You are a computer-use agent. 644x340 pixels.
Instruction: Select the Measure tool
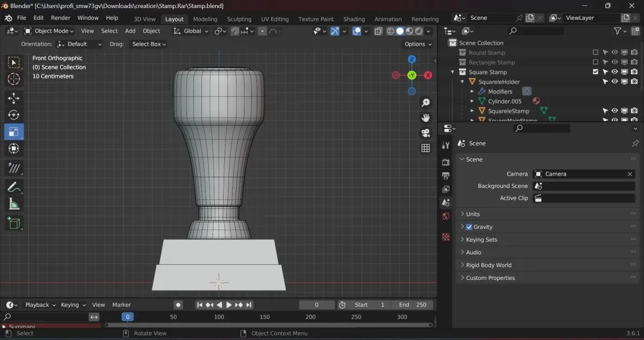(x=14, y=204)
